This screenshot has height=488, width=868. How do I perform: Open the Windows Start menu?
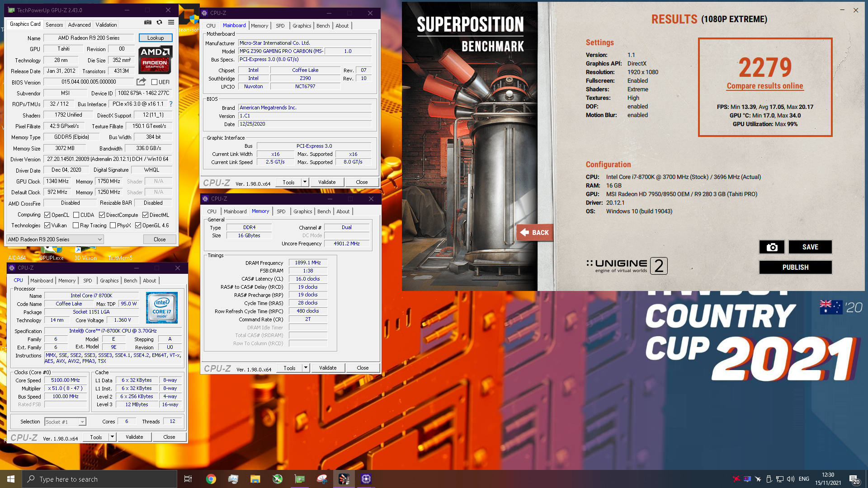pyautogui.click(x=11, y=479)
